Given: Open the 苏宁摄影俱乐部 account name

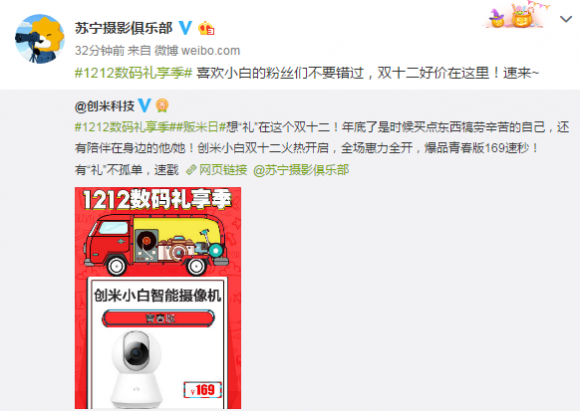Looking at the screenshot, I should (124, 28).
